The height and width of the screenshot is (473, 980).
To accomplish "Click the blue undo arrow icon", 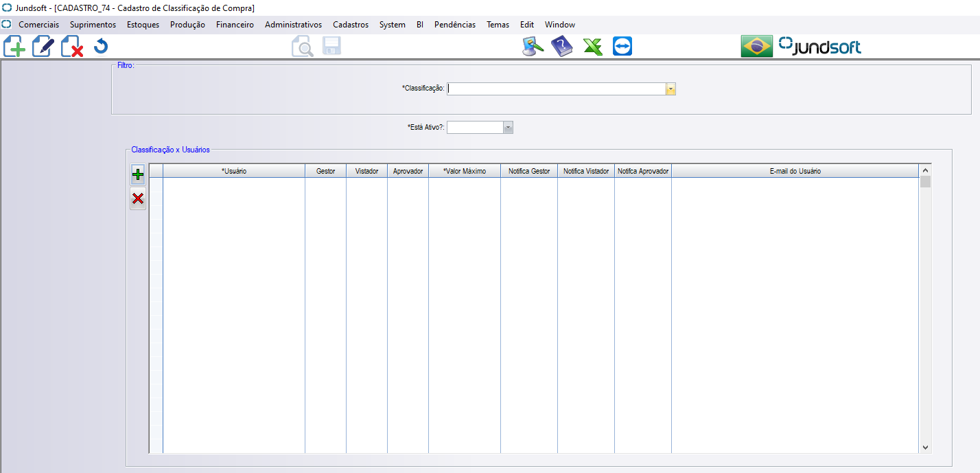I will click(x=101, y=47).
